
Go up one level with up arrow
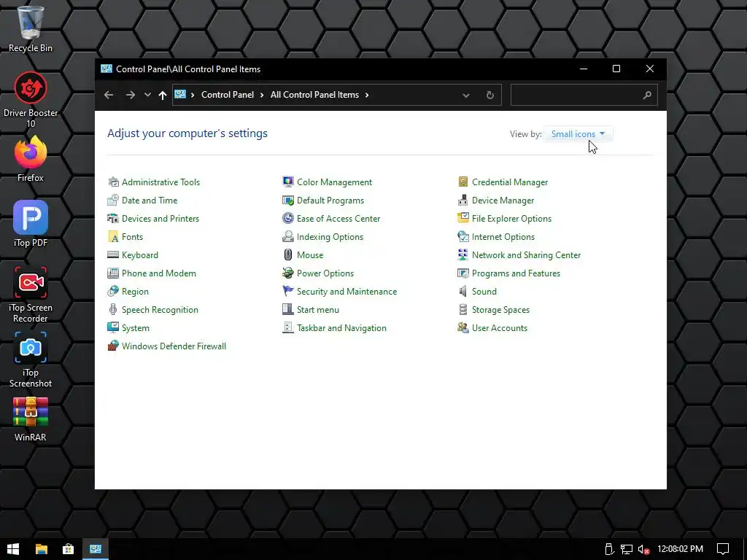(163, 96)
